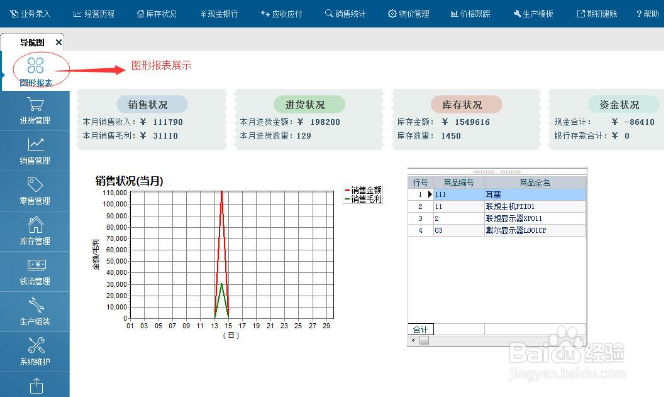Open the 经营历程 menu

(x=94, y=14)
